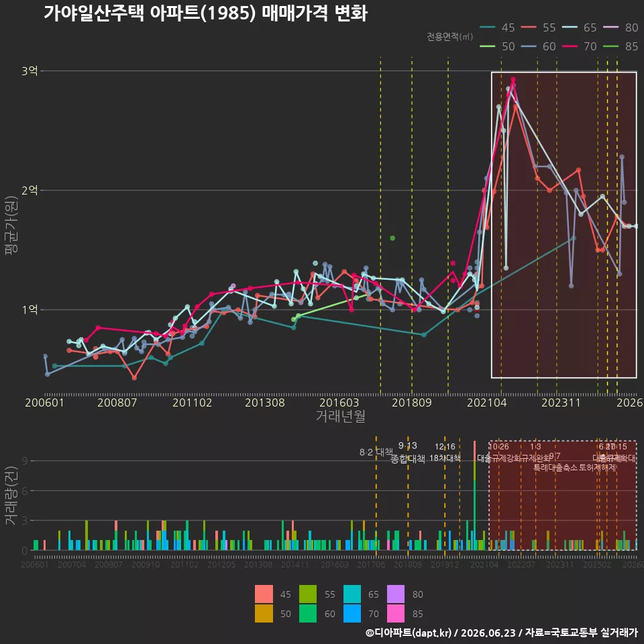Click the 1·3 policy annotation label
This screenshot has height=644, width=644.
point(535,447)
